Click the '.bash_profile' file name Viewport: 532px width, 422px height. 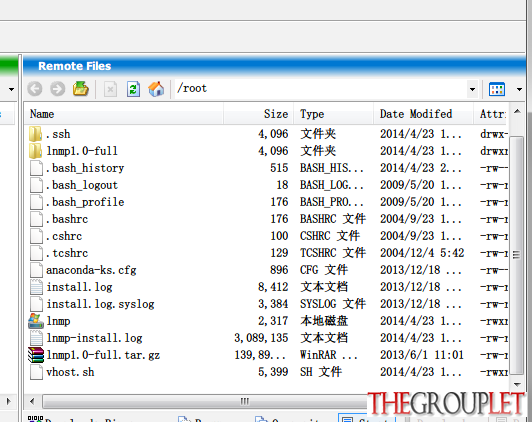point(85,202)
